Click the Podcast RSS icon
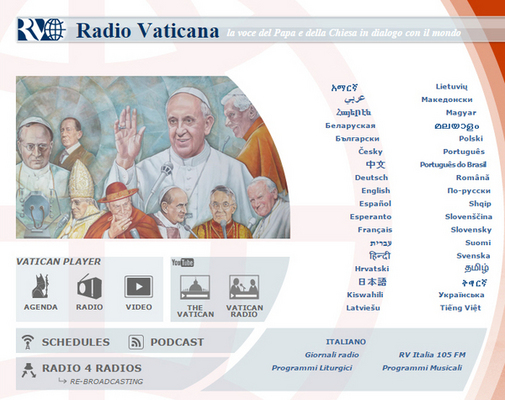This screenshot has height=400, width=505. [x=136, y=342]
